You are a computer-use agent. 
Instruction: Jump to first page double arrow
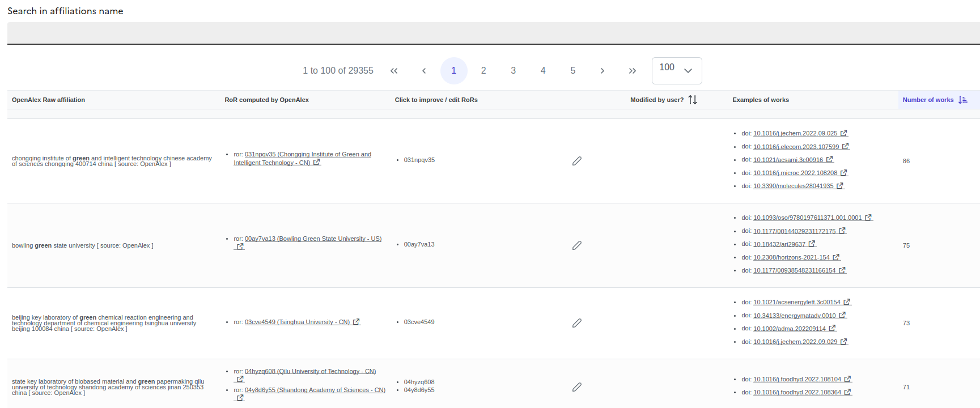tap(394, 71)
